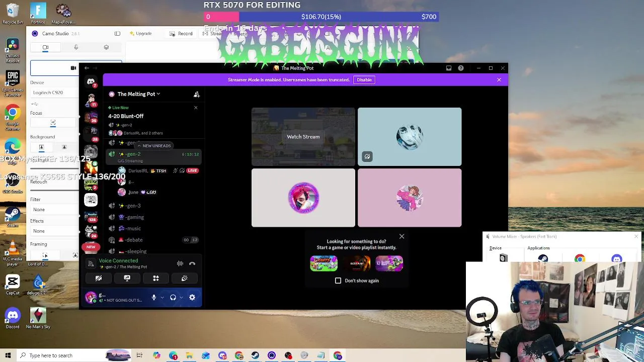Open Windows Start menu
The width and height of the screenshot is (644, 362).
coord(8,355)
